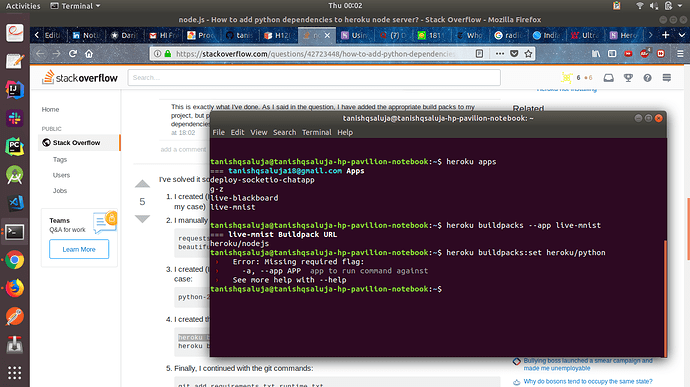This screenshot has width=690, height=387.
Task: Downvote the answer with score 5
Action: point(142,219)
